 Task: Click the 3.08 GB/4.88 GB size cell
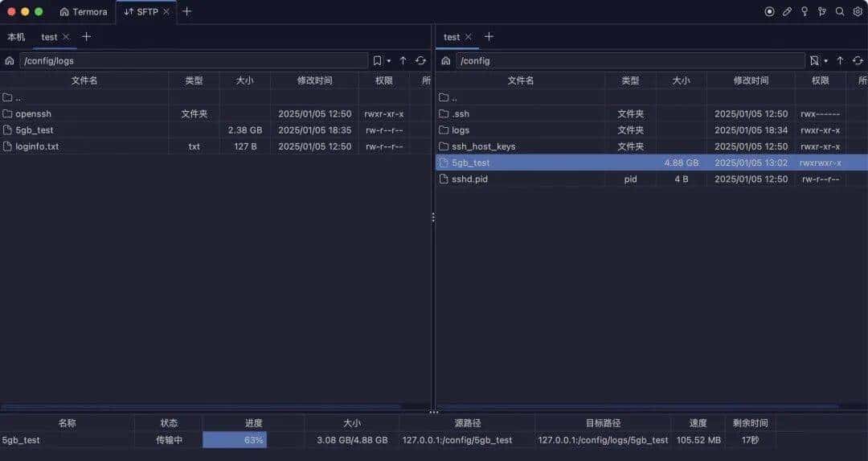352,440
